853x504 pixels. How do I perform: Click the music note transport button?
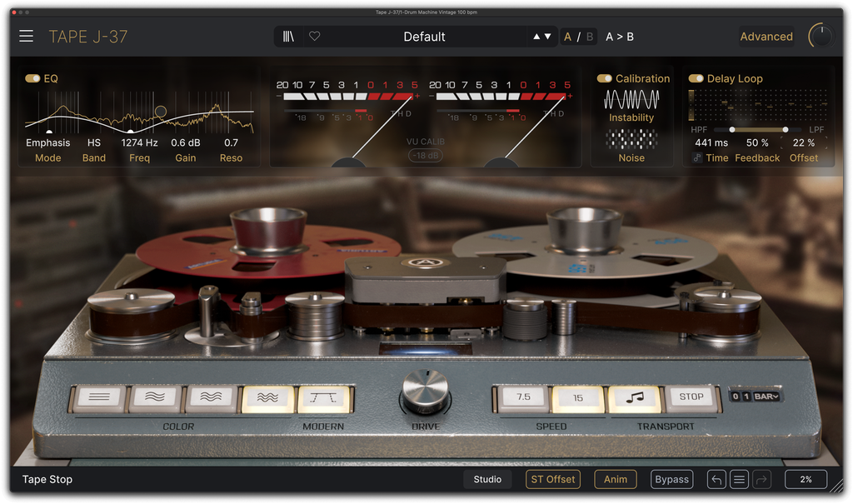pyautogui.click(x=634, y=397)
